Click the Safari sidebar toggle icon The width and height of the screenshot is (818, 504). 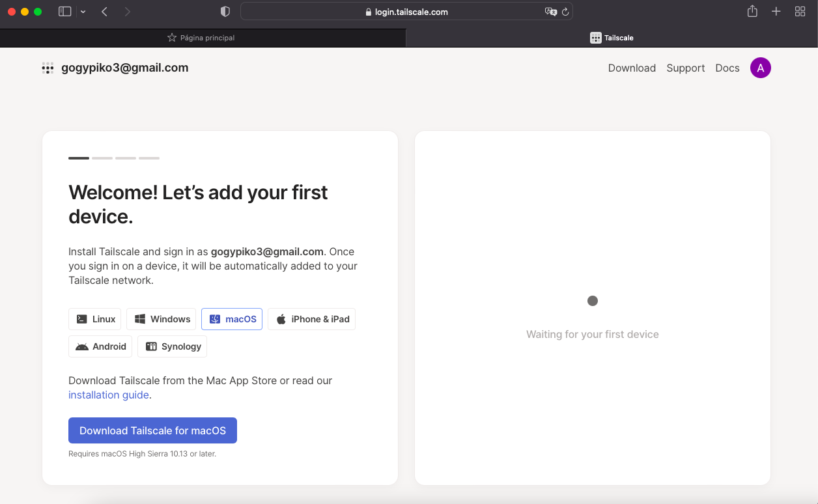[64, 12]
